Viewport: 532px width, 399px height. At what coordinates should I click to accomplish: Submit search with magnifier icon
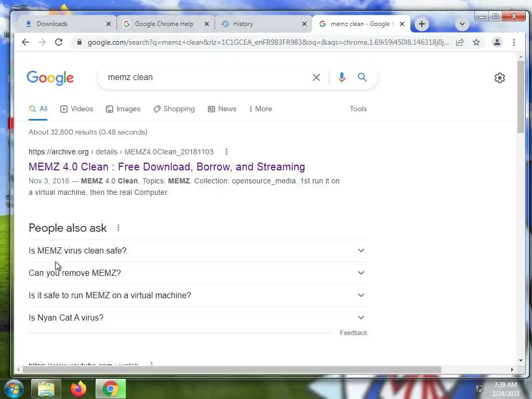tap(362, 77)
